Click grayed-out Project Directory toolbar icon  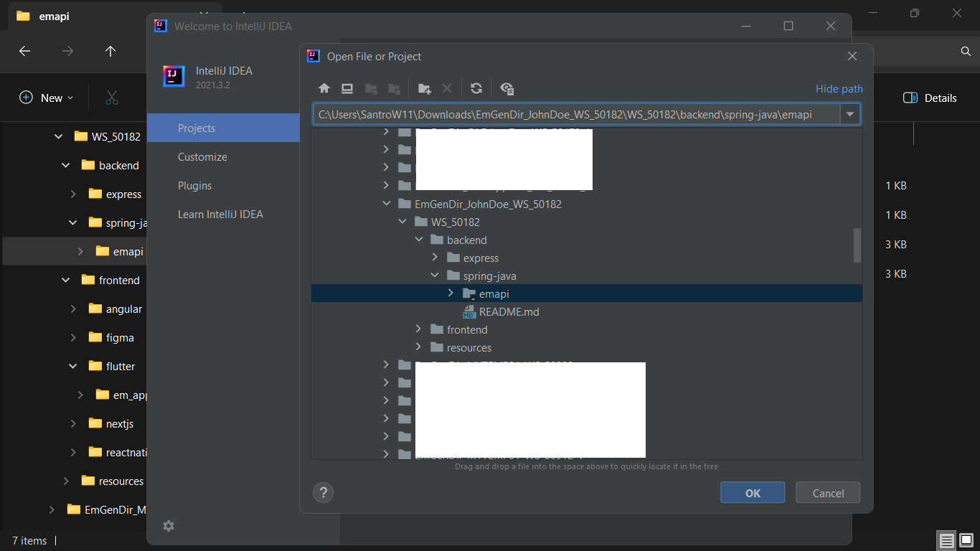click(x=371, y=88)
